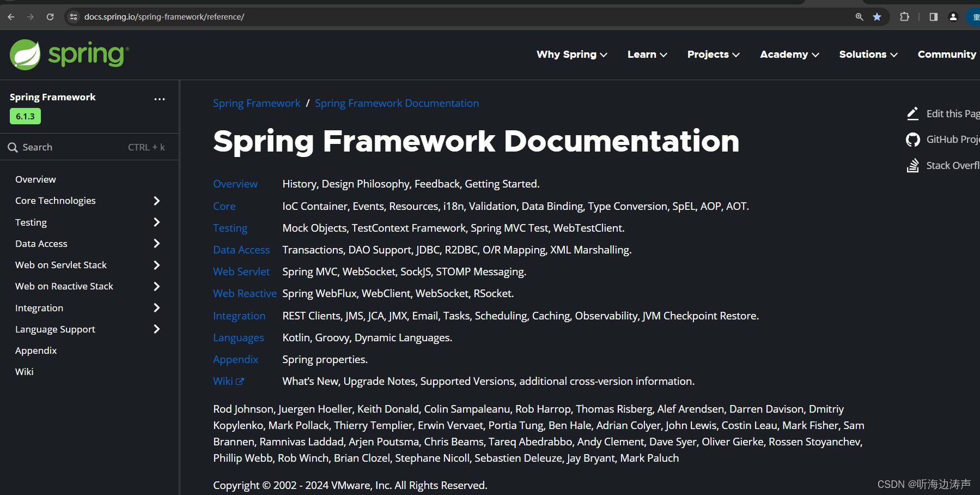Expand Web on Servlet Stack chevron
980x495 pixels.
pyautogui.click(x=157, y=265)
